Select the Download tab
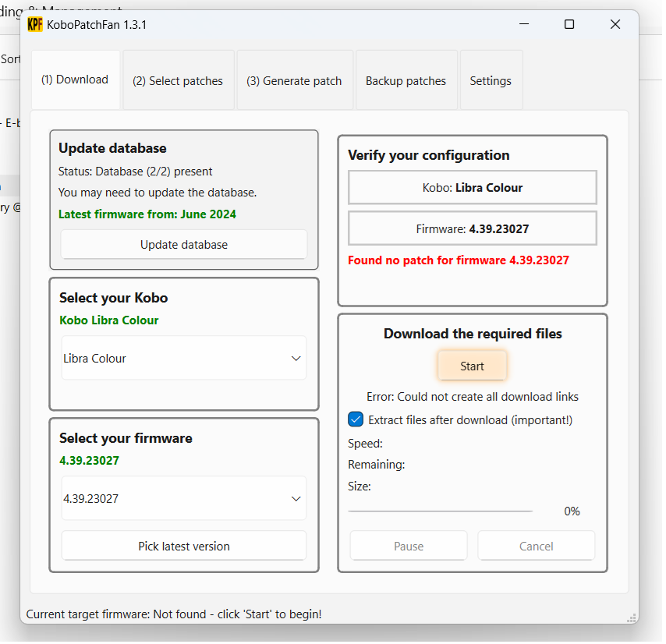The image size is (666, 644). 75,80
